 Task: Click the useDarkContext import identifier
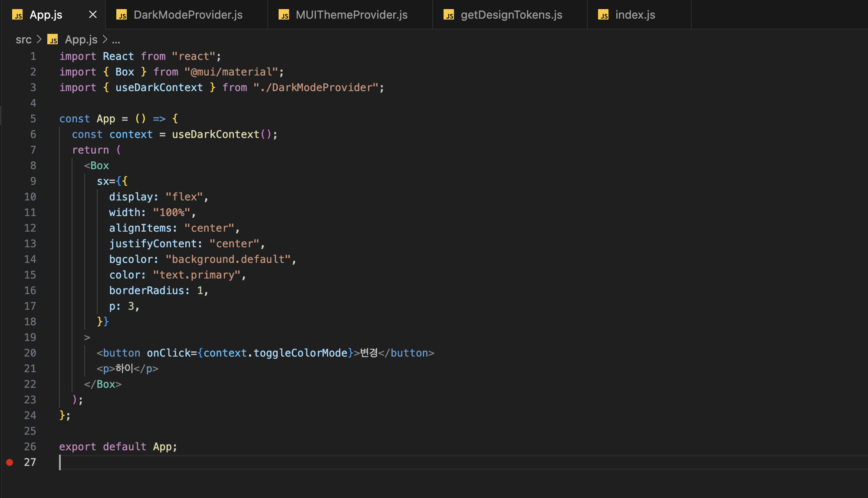click(x=159, y=88)
